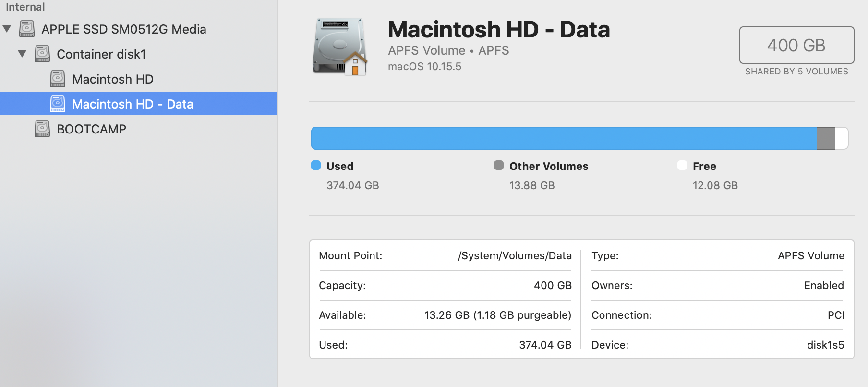Click the Macintosh HD volume icon in sidebar
The height and width of the screenshot is (387, 868).
coord(58,79)
